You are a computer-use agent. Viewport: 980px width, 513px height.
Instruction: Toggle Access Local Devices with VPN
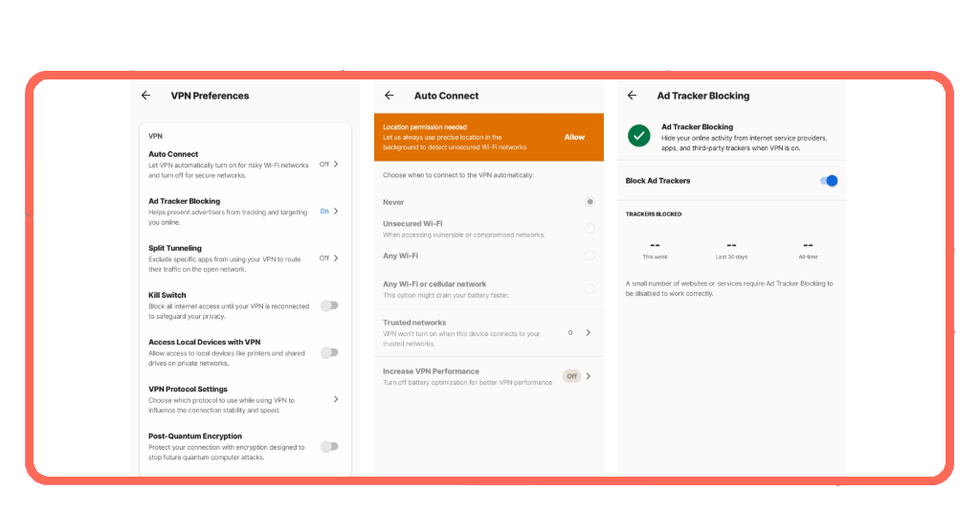329,352
